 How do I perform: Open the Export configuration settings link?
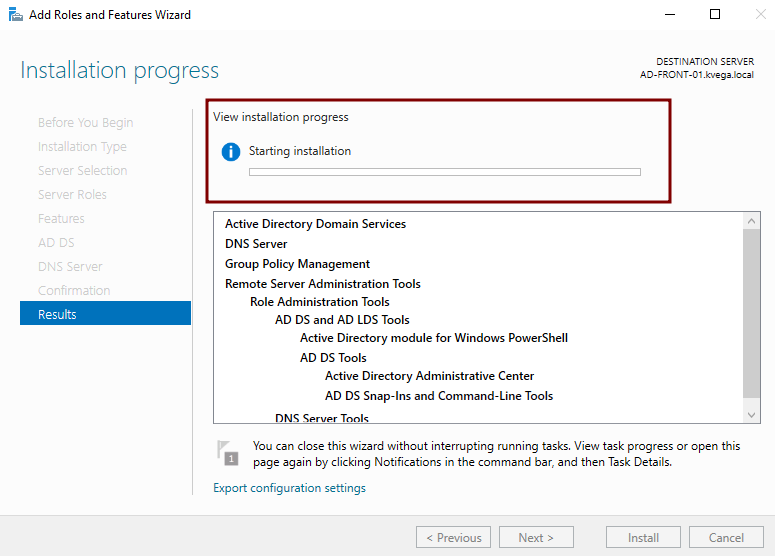click(x=289, y=488)
